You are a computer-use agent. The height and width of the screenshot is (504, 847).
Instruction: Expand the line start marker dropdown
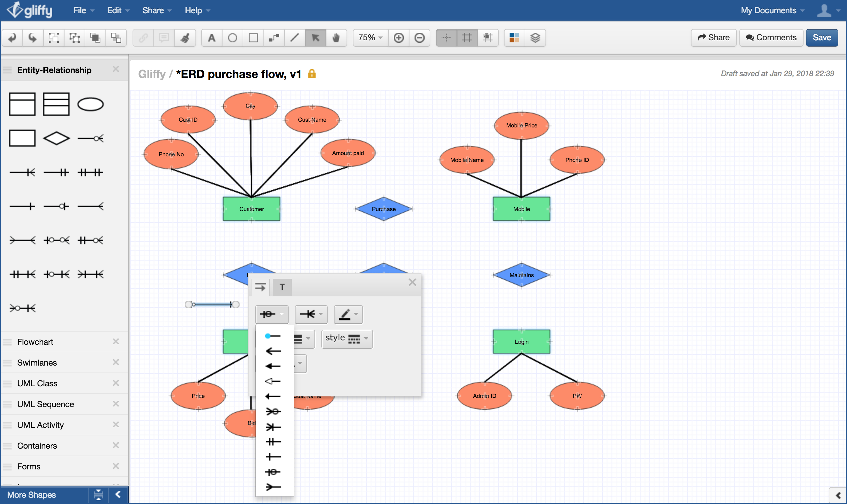[x=272, y=314]
